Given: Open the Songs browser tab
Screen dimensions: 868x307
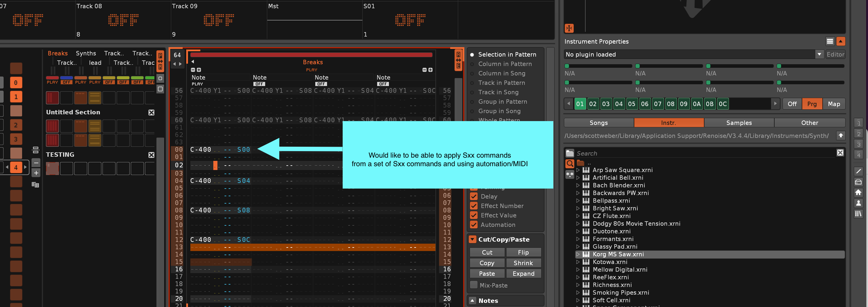Looking at the screenshot, I should 598,123.
